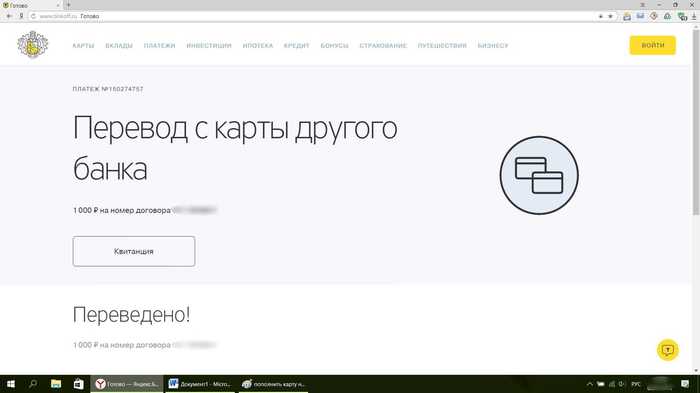
Task: Click the Yandex home icon beside back arrow
Action: click(21, 16)
